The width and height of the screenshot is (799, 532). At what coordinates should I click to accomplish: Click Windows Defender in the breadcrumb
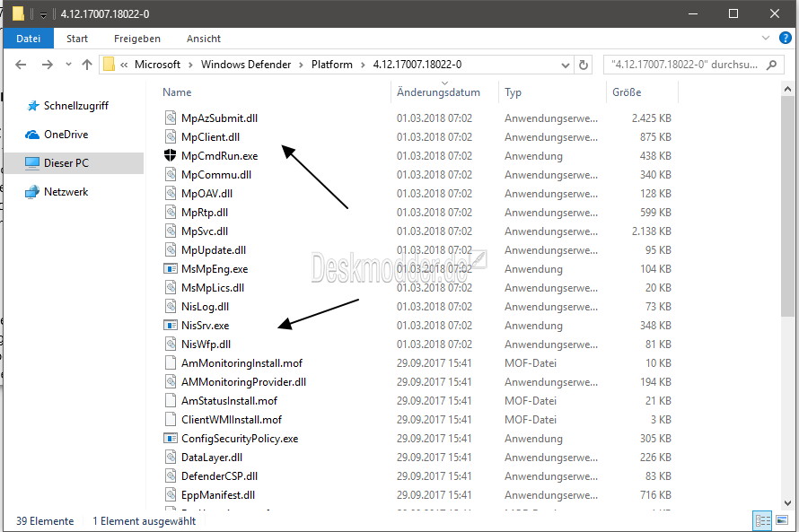(x=246, y=65)
